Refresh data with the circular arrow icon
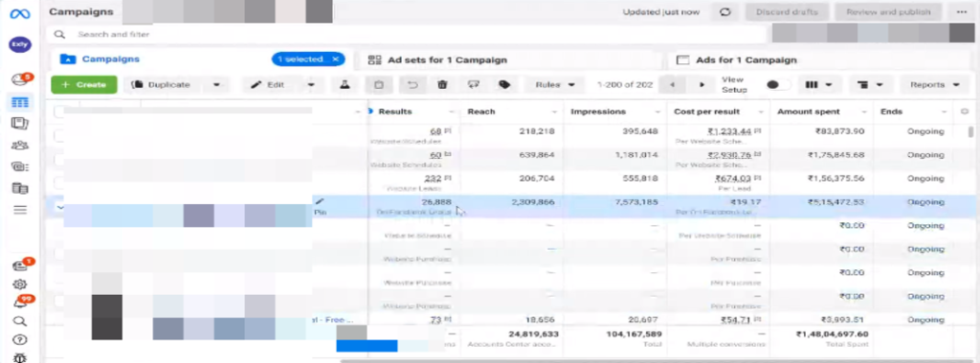 [725, 11]
